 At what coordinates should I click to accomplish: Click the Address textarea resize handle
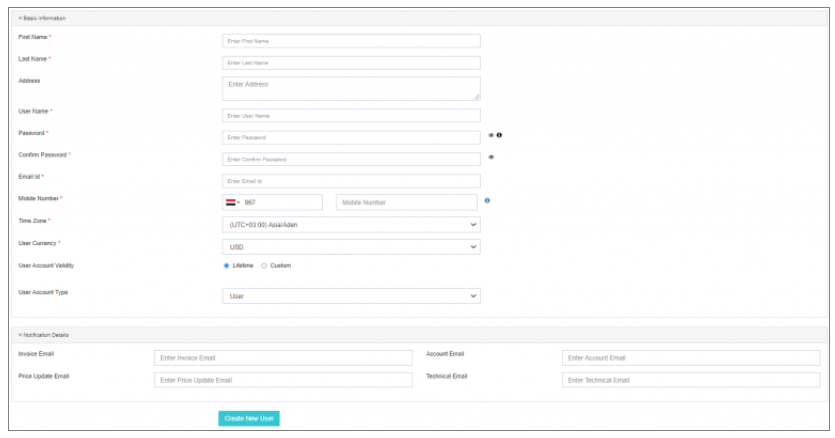477,97
